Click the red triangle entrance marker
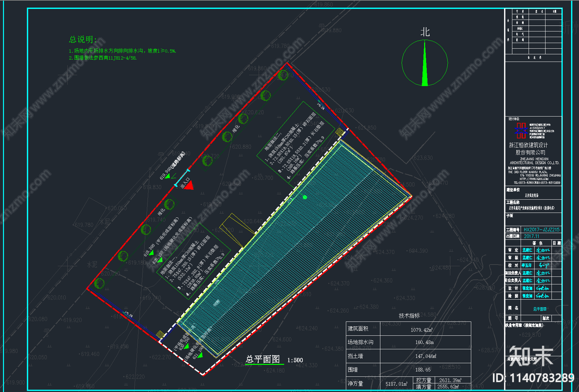Viewport: 579px width, 392px height. click(188, 186)
